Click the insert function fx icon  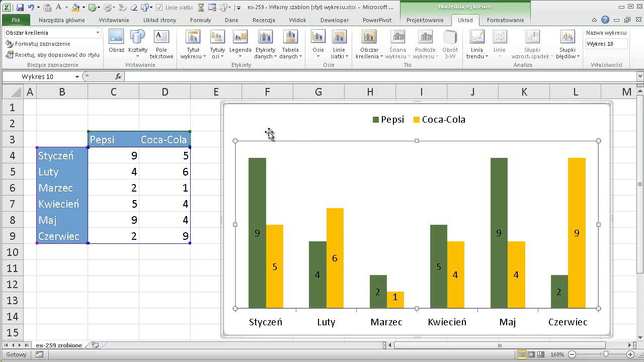point(118,76)
